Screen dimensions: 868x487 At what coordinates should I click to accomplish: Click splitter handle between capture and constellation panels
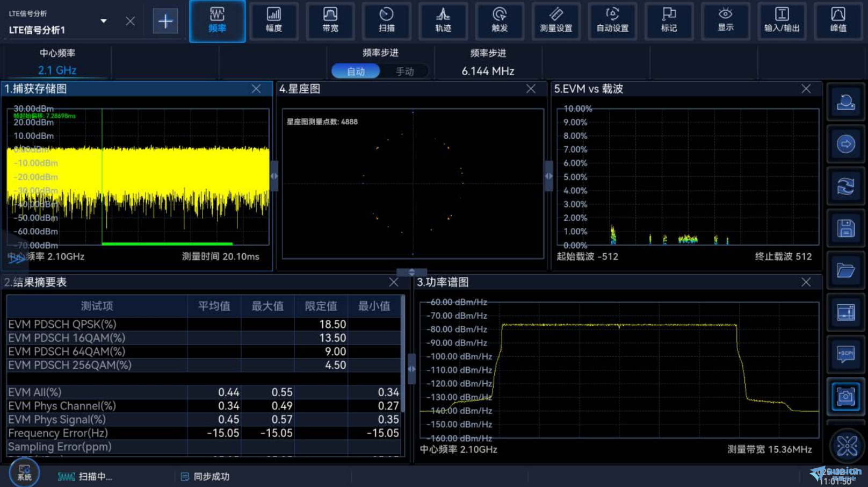pyautogui.click(x=274, y=176)
